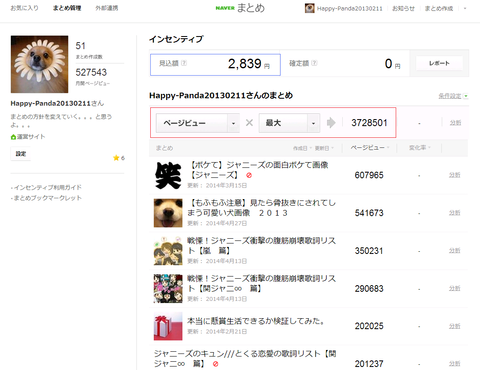
Task: Select the 見込額 2,839 円 box
Action: [x=215, y=65]
